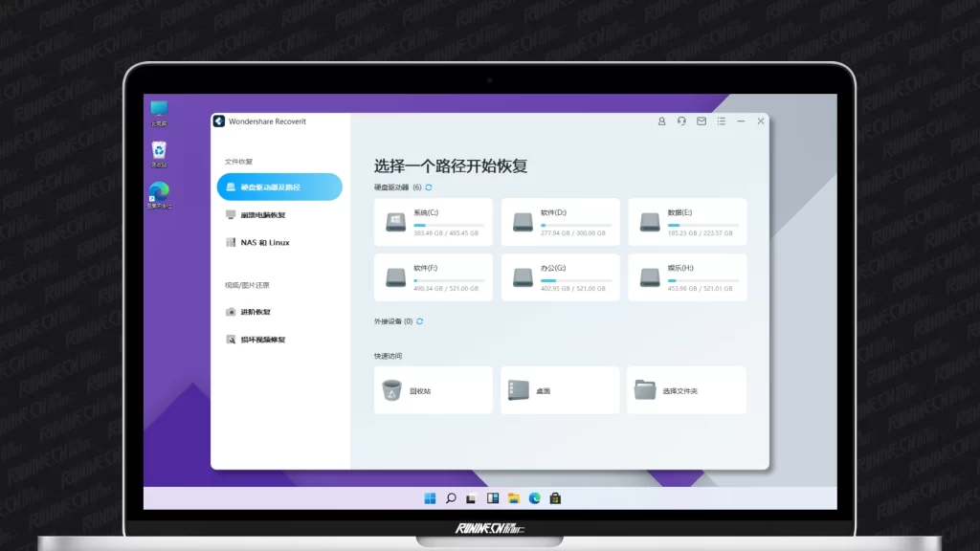Open the hamburger menu list icon
Screen dimensions: 980x551
pos(721,121)
